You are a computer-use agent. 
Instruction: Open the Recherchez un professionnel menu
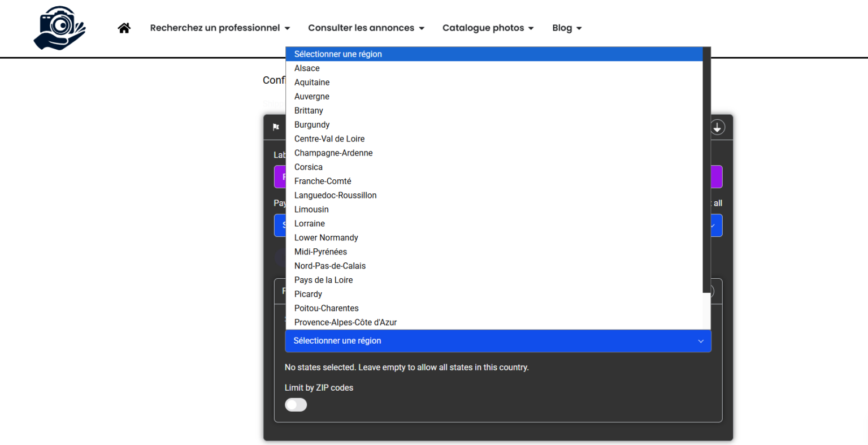click(x=220, y=28)
